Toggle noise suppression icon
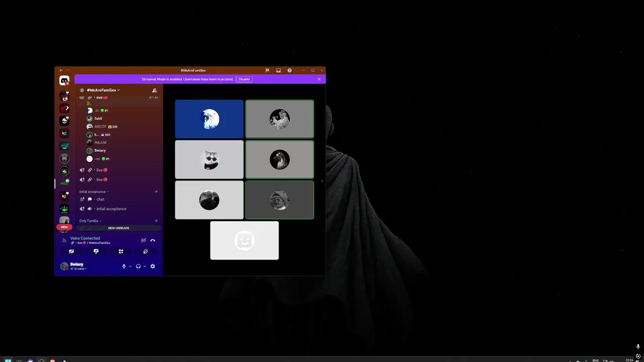The image size is (644, 362). click(x=143, y=240)
